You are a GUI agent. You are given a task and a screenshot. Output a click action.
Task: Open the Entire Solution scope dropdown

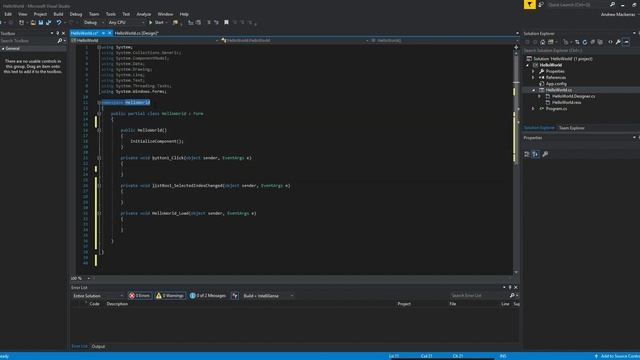point(98,296)
